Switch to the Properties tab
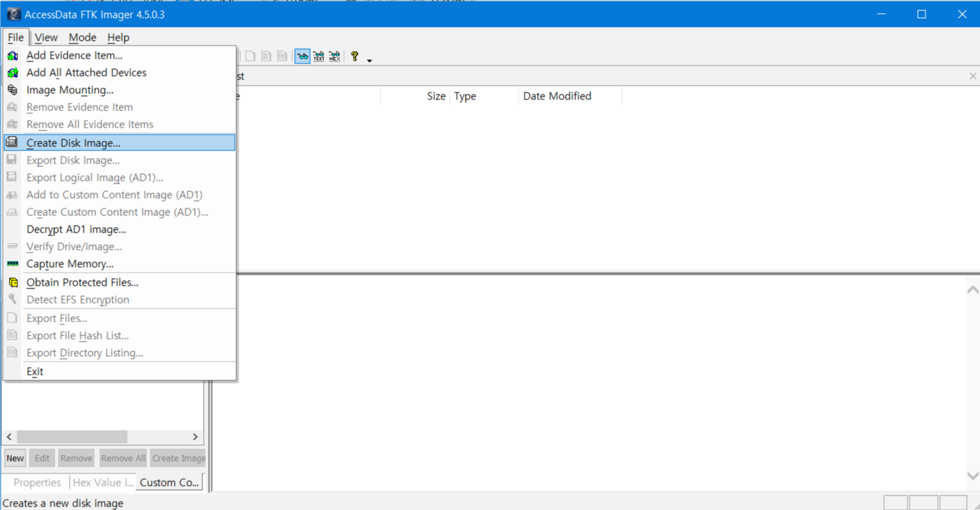This screenshot has height=510, width=980. tap(37, 482)
